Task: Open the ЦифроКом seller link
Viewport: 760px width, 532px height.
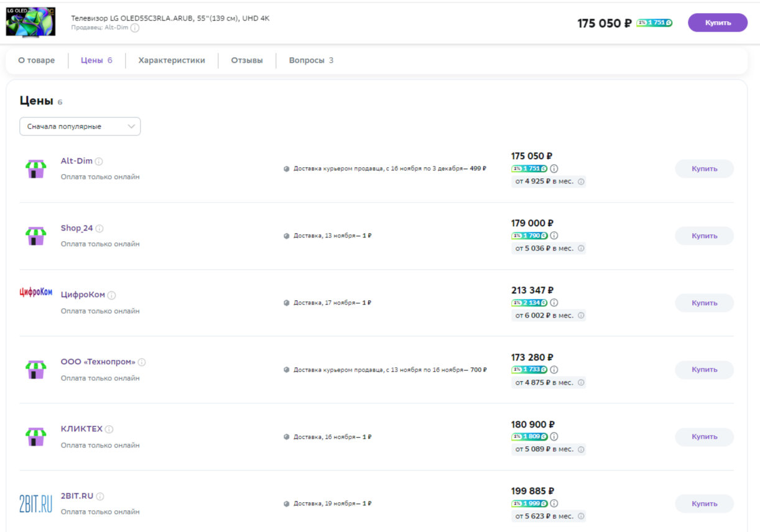Action: pyautogui.click(x=83, y=295)
